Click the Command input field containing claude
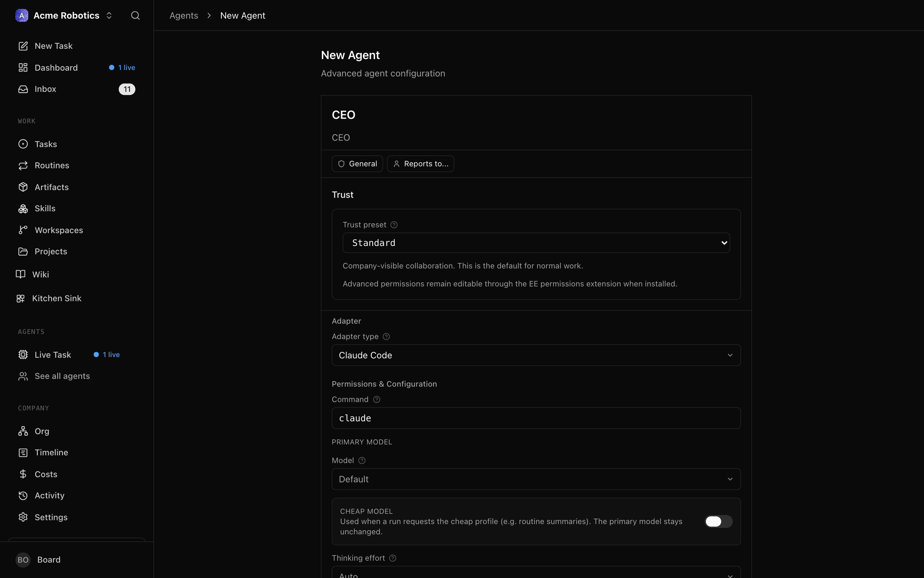The image size is (924, 578). pyautogui.click(x=536, y=418)
